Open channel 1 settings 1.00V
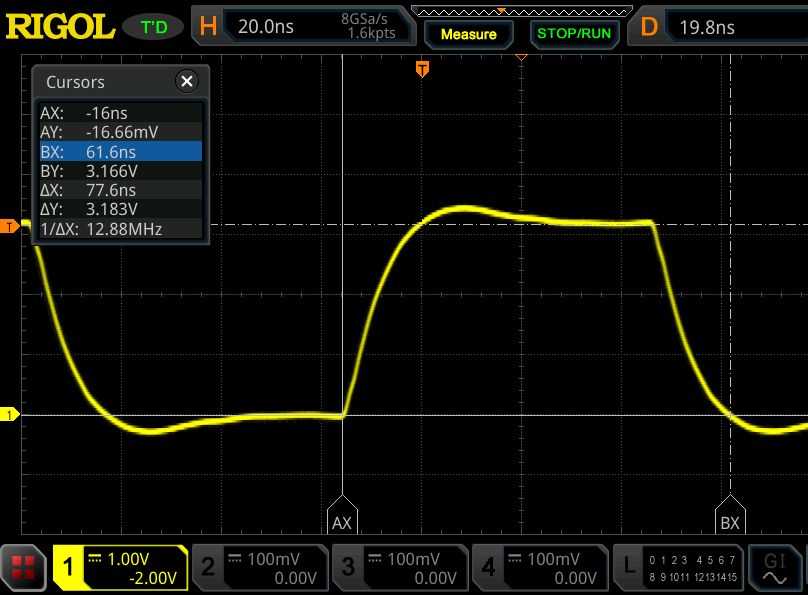Viewport: 808px width, 595px height. [120, 568]
